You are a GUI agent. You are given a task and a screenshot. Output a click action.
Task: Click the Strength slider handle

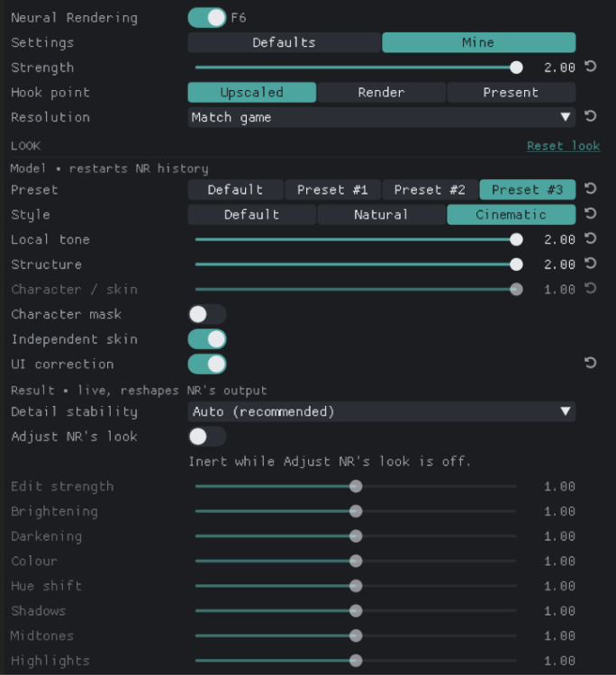click(x=516, y=67)
